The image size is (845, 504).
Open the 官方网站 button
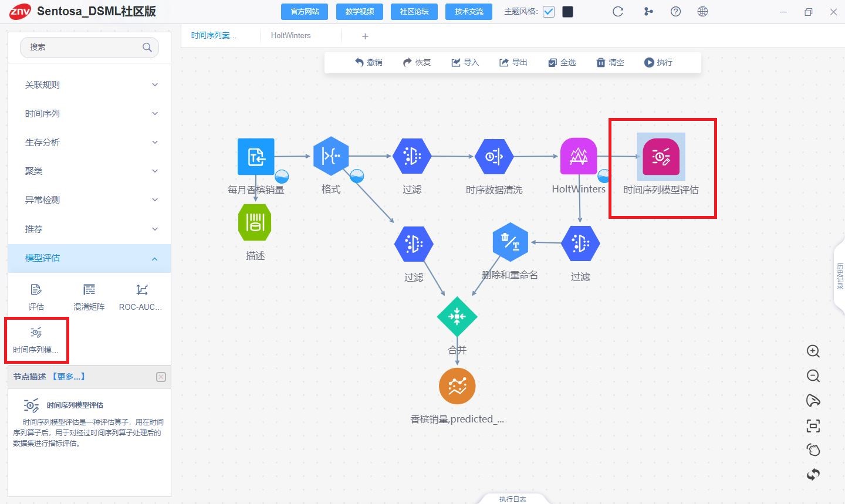[x=305, y=12]
